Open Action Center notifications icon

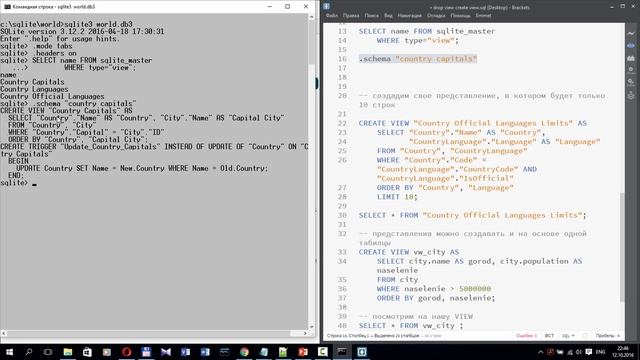point(589,352)
